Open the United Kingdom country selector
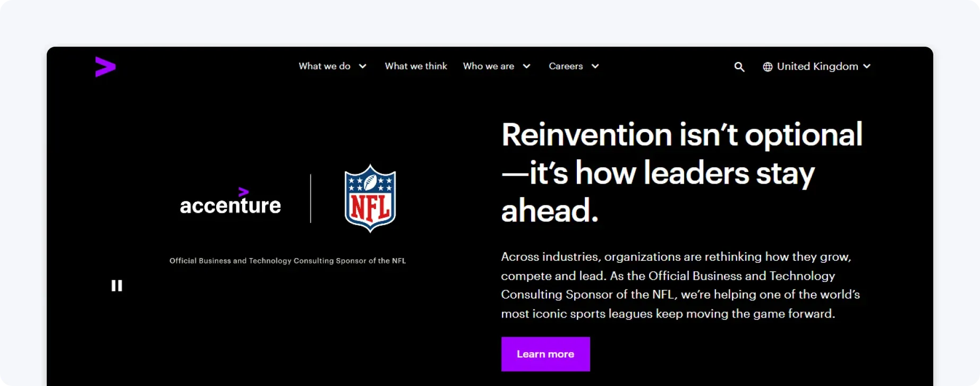The width and height of the screenshot is (980, 386). [817, 66]
